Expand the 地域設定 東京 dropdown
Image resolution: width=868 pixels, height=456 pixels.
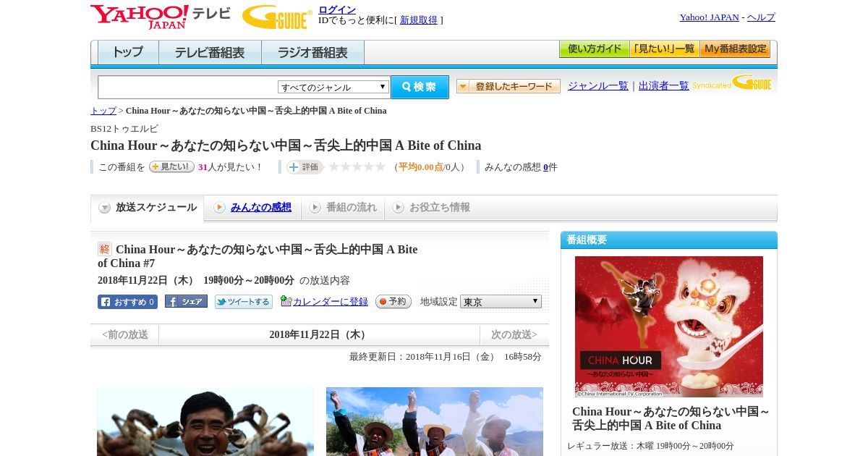tap(501, 302)
